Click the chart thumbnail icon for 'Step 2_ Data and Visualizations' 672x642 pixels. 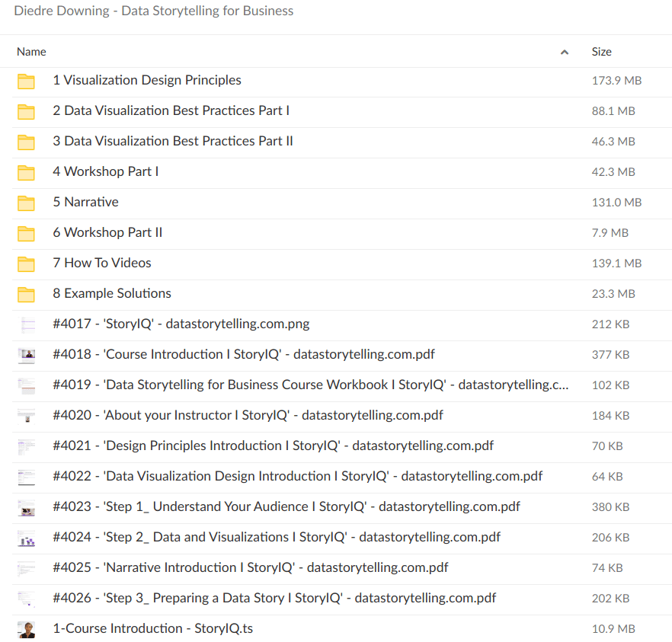pos(25,537)
